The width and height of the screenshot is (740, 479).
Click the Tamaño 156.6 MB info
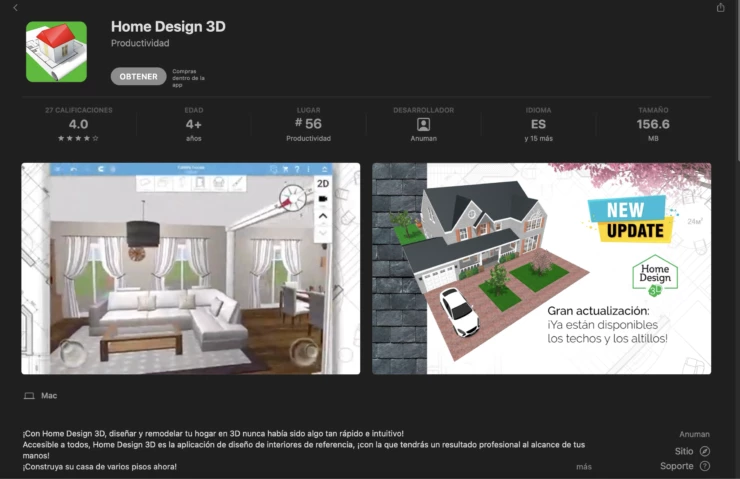click(653, 124)
